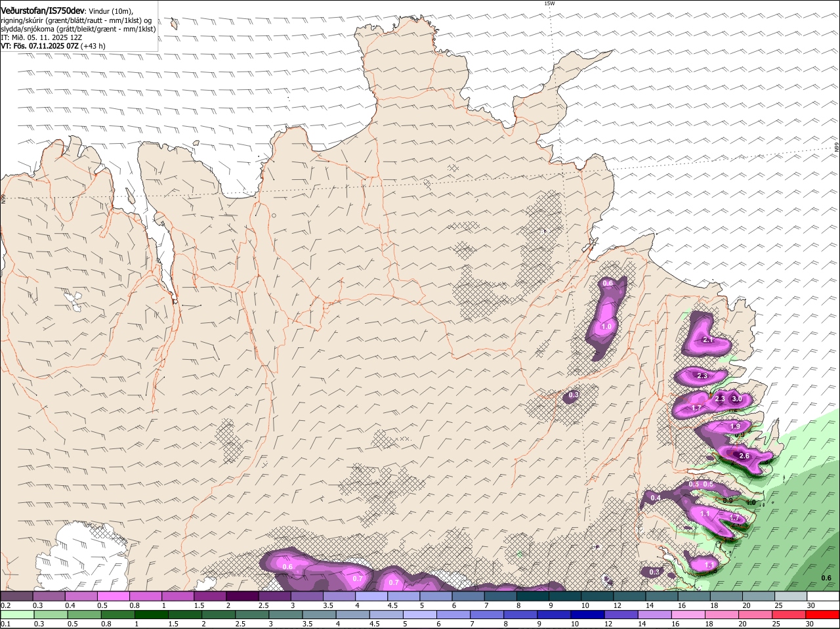Pick the 20–25 snow legend swatch
Screen dimensions: 840x629
(759, 596)
